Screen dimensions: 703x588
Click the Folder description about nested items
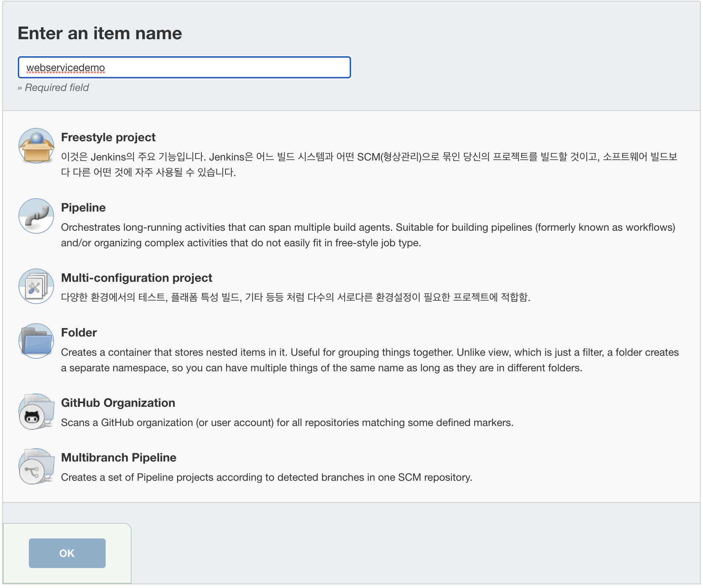[370, 360]
